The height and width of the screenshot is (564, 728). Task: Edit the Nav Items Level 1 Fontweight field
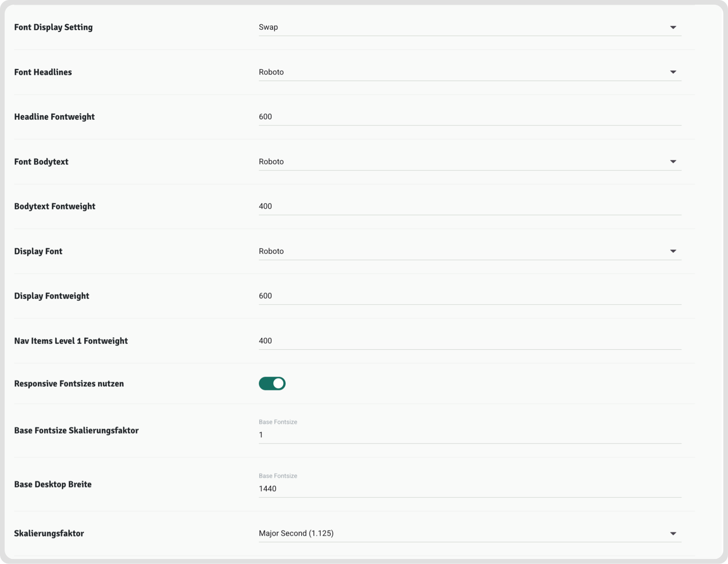point(469,341)
